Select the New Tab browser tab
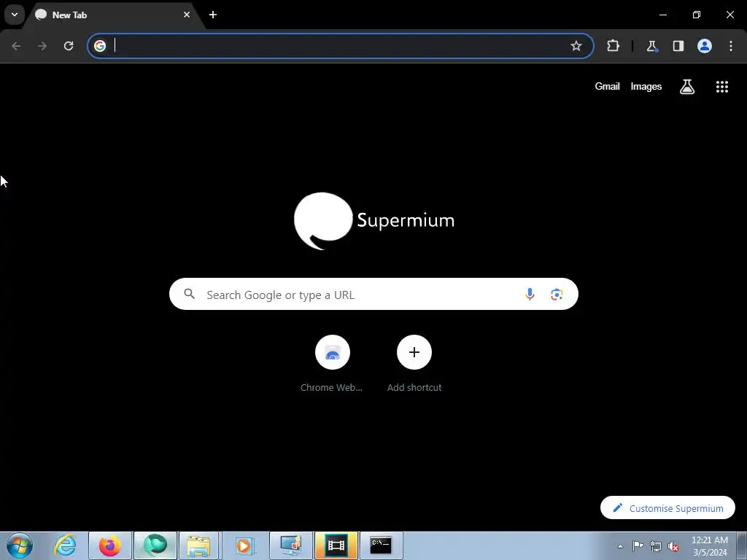747x560 pixels. (115, 15)
